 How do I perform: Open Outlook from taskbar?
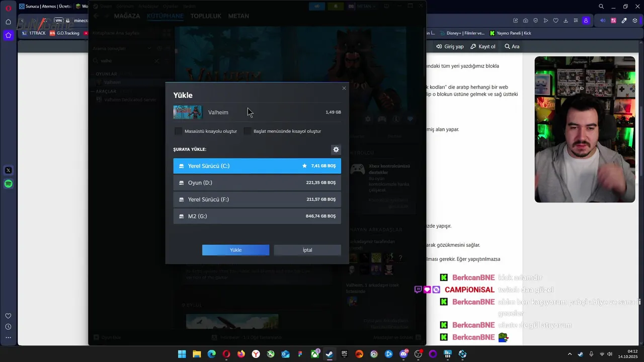click(285, 354)
